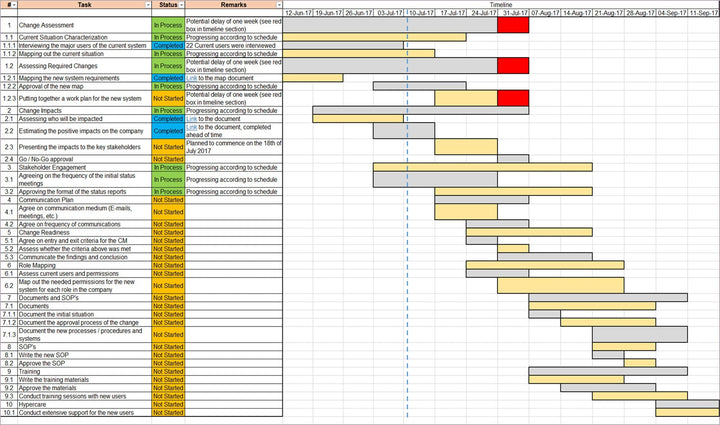Open the Remarks column filter dropdown
This screenshot has width=720, height=425.
point(277,5)
